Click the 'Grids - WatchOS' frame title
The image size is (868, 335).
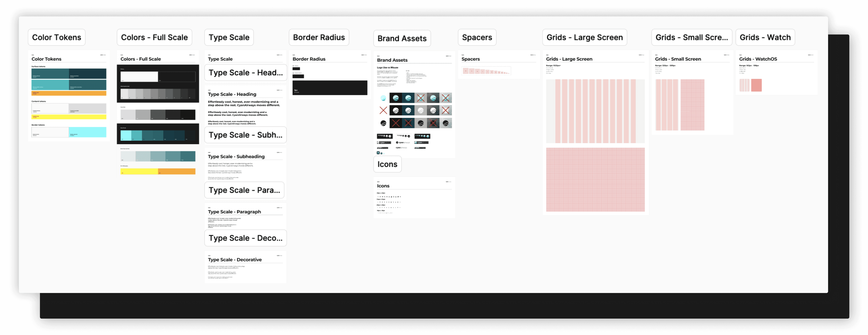pyautogui.click(x=758, y=59)
